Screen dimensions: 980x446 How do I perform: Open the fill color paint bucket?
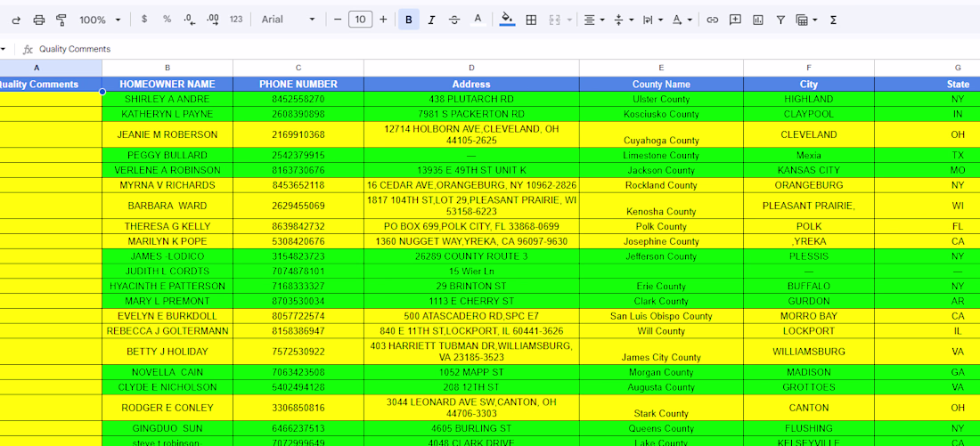(508, 20)
